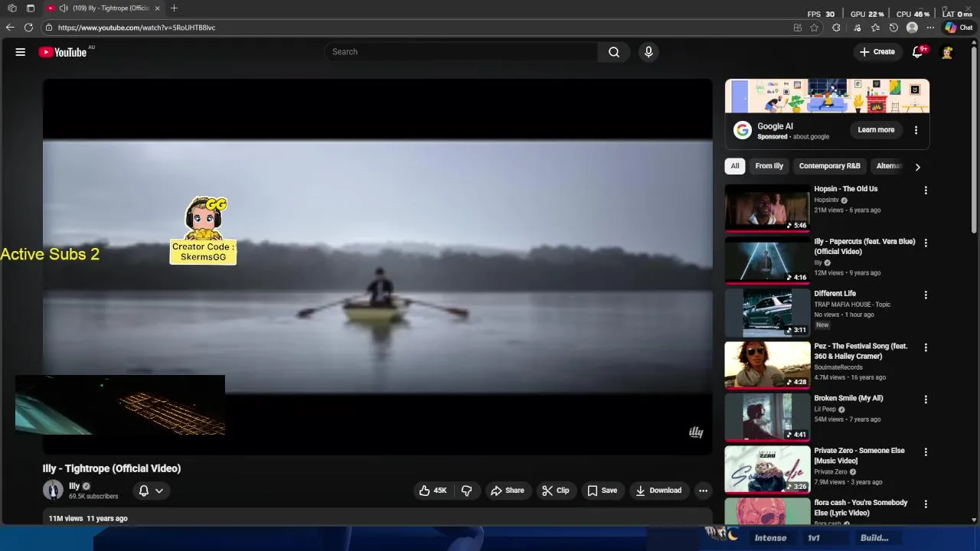980x551 pixels.
Task: Switch to the Illy - Tightrope browser tab
Action: 103,8
